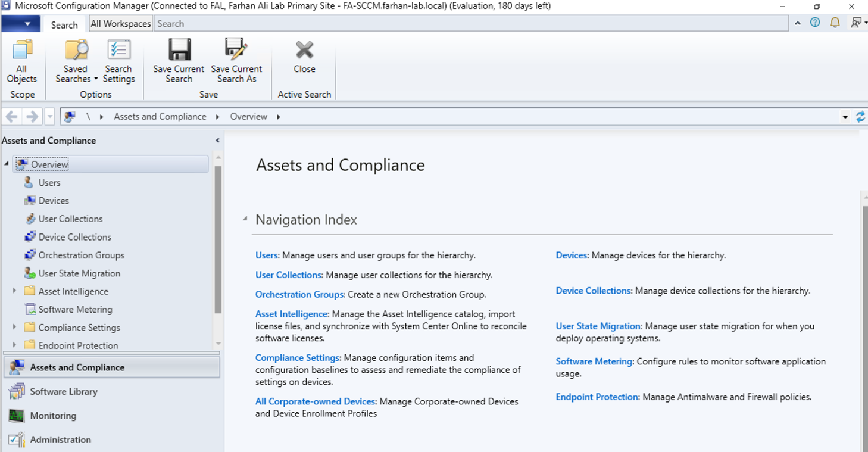Expand the Compliance Settings tree node
This screenshot has width=868, height=452.
pyautogui.click(x=14, y=328)
